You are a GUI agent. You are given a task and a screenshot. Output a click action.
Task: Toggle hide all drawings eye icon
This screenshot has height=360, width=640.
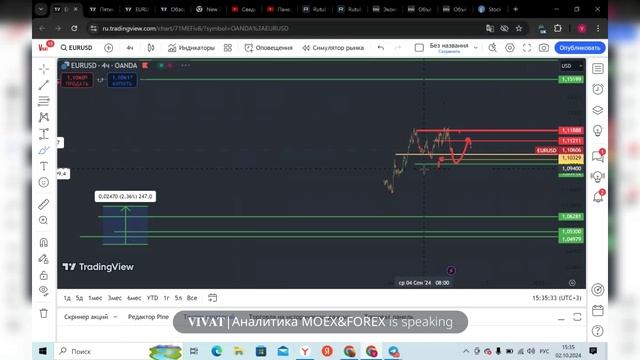pos(44,291)
